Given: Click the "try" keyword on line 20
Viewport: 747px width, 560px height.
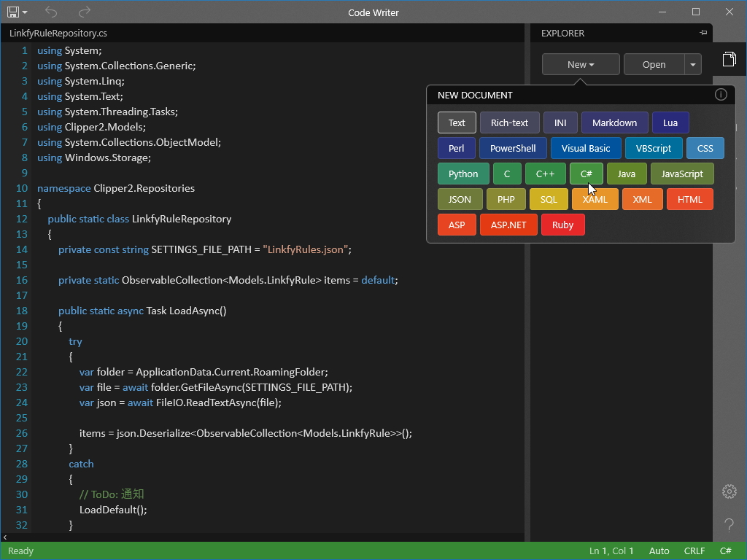Looking at the screenshot, I should click(75, 341).
